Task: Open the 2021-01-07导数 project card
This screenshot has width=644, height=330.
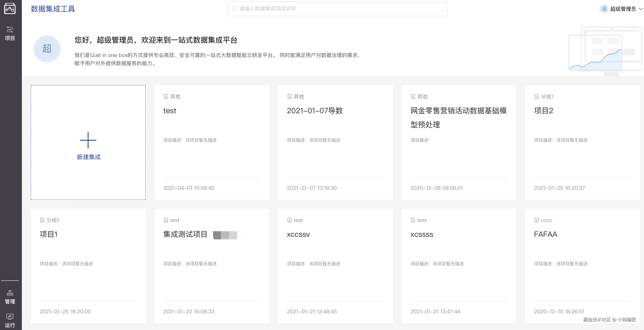Action: (315, 111)
